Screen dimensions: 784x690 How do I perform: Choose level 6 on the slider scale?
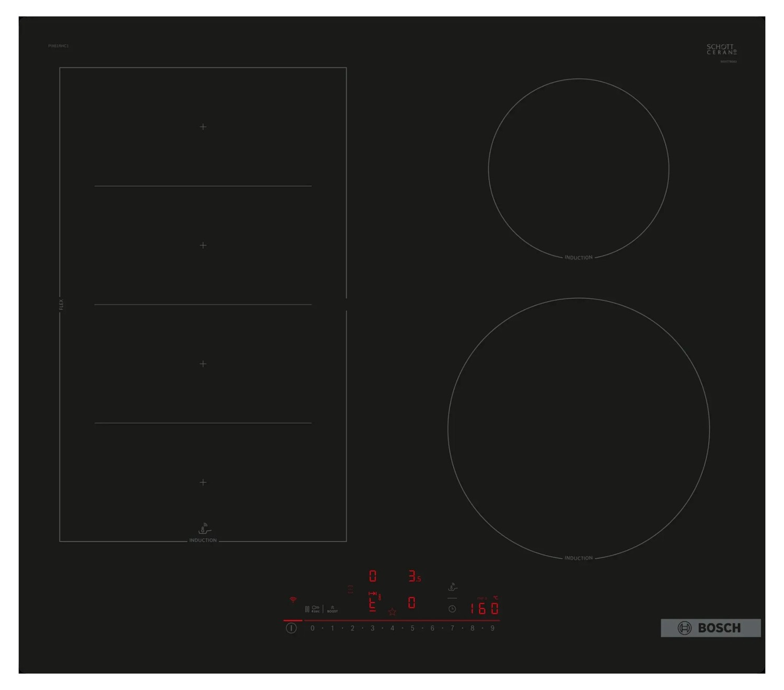[x=432, y=628]
